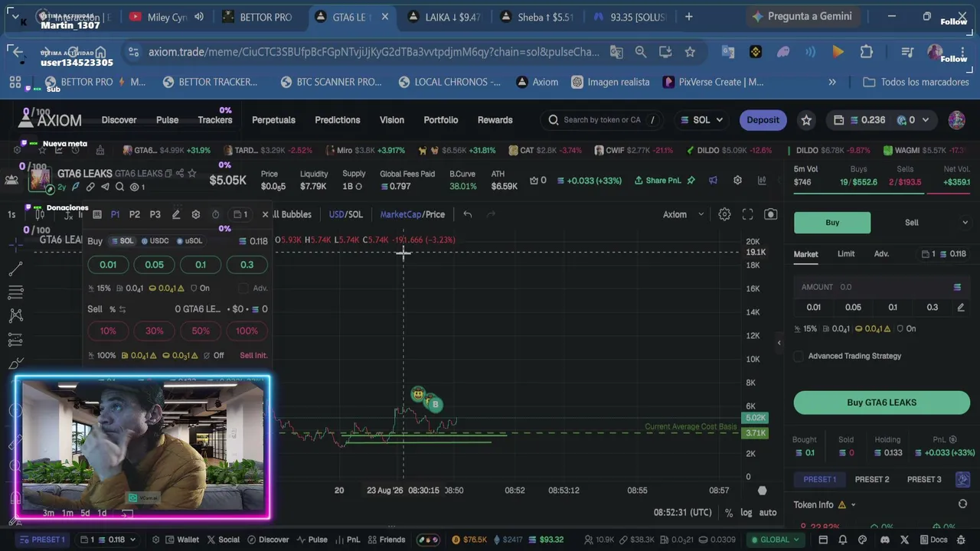This screenshot has width=980, height=551.
Task: Toggle chart between MarketCap/Price
Action: point(412,214)
